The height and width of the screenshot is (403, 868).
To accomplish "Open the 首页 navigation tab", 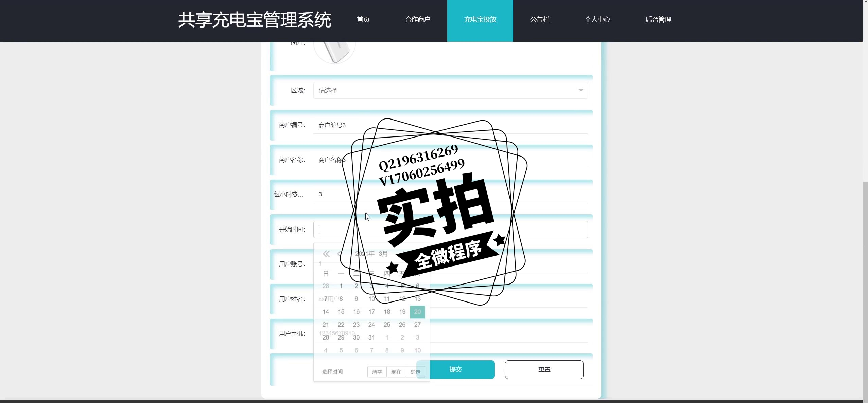I will coord(363,20).
